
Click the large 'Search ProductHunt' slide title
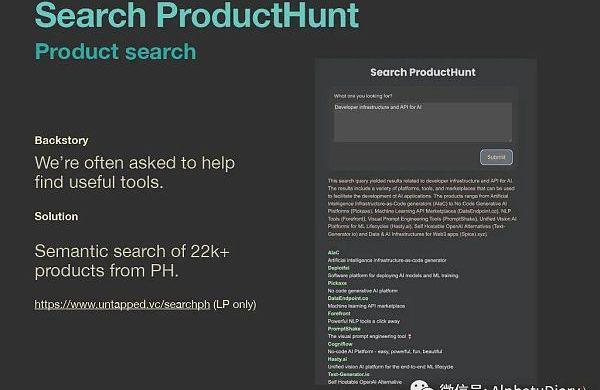tap(197, 15)
